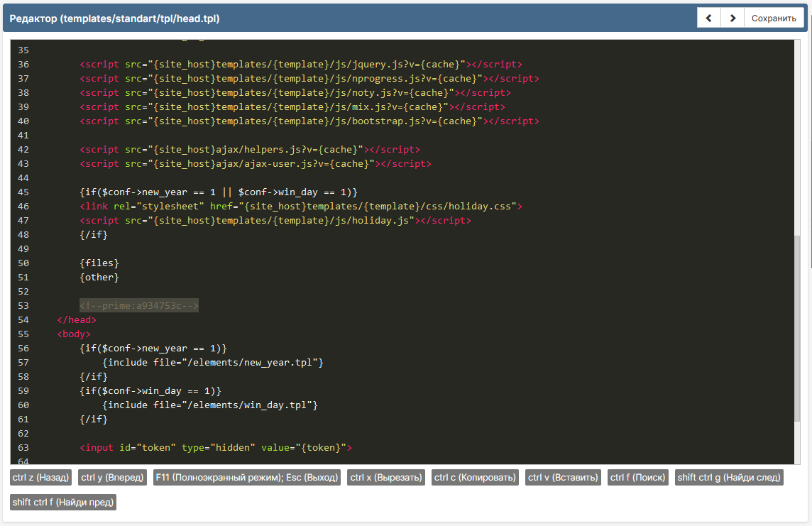The height and width of the screenshot is (526, 812).
Task: Click line number 63 in gutter
Action: pyautogui.click(x=23, y=447)
